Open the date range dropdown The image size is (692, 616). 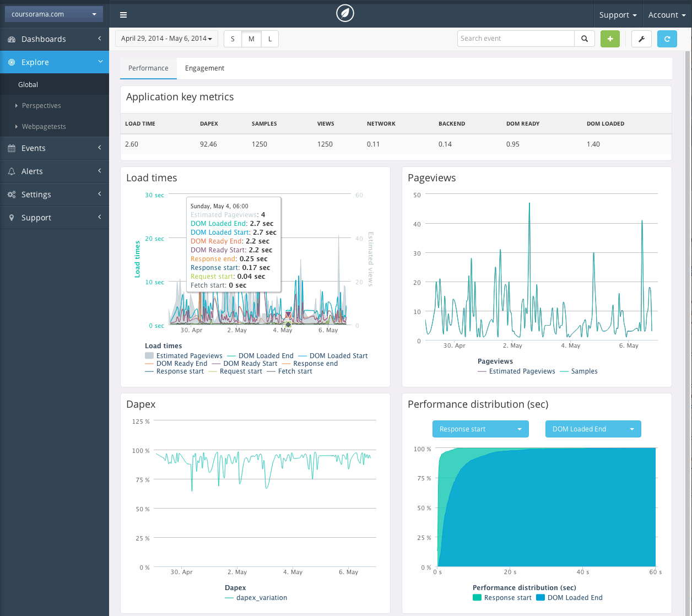tap(166, 39)
